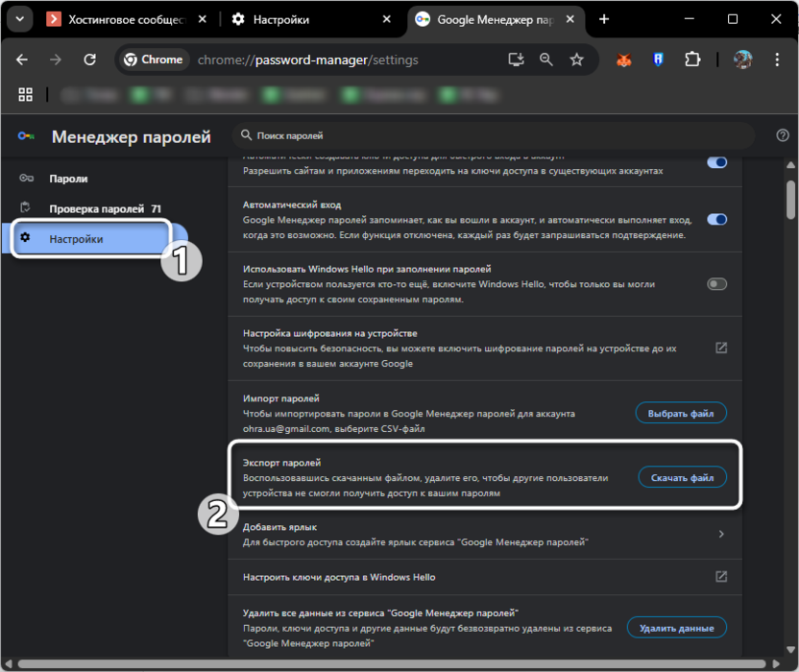Open Windows Hello access keys external link

(x=721, y=577)
